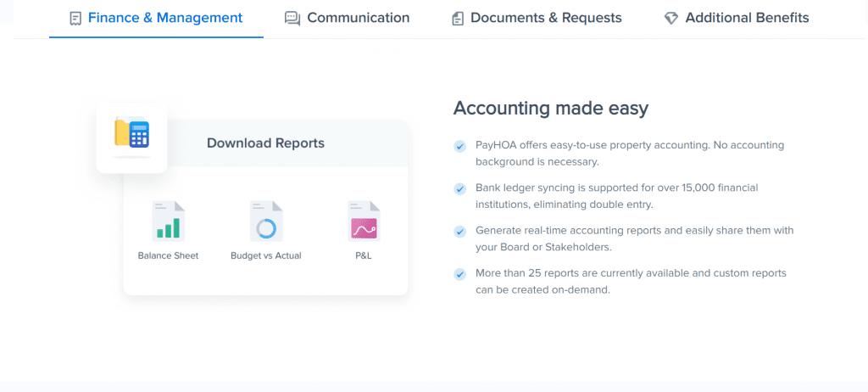Click the document icon beside Documents & Requests
Screen dimensions: 868x392
point(457,19)
